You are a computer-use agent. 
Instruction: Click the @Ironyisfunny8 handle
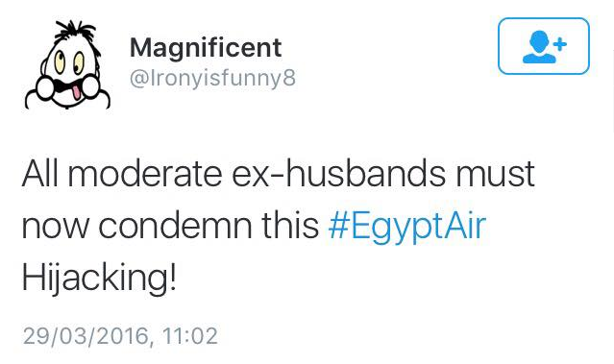[212, 78]
